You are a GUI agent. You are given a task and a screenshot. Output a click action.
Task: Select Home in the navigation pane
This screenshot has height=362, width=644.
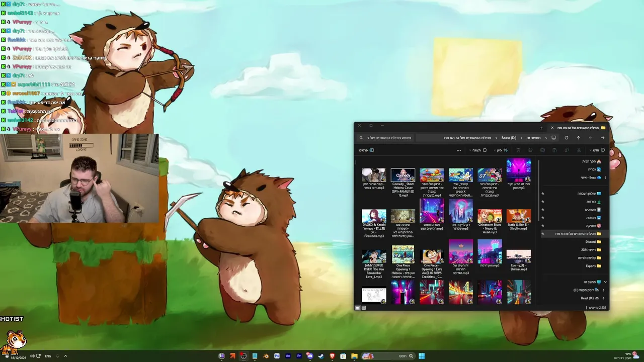coord(591,161)
